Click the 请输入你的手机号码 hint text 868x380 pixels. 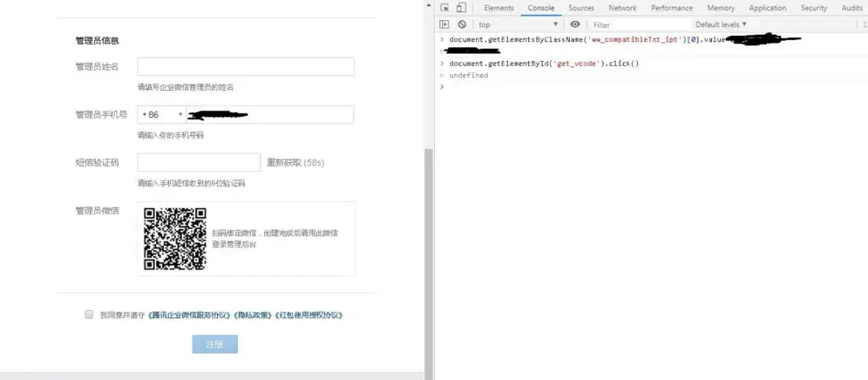coord(170,136)
